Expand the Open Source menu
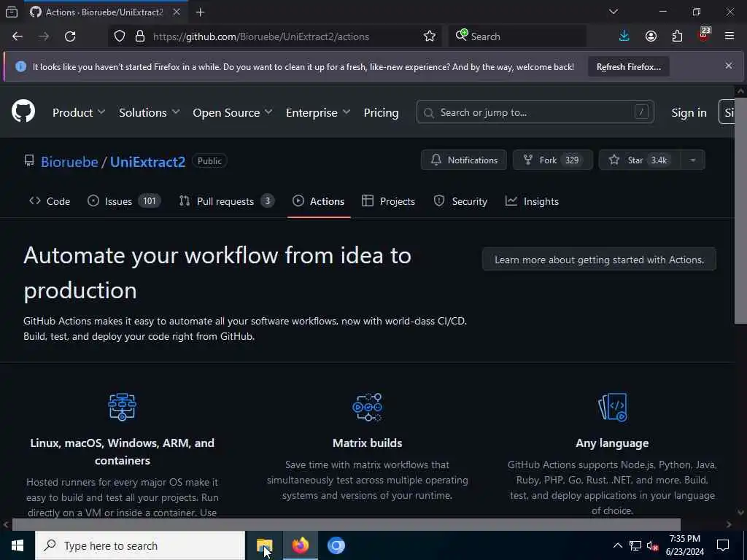This screenshot has width=747, height=560. 233,112
